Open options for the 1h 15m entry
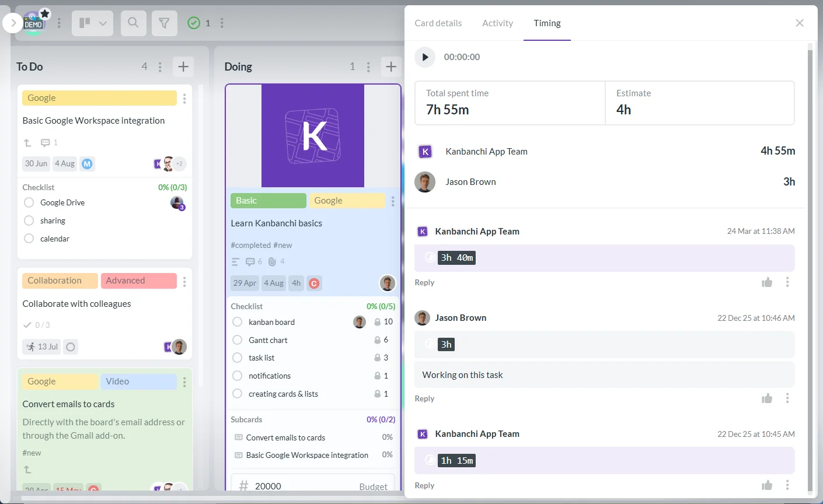The image size is (823, 504). point(787,485)
